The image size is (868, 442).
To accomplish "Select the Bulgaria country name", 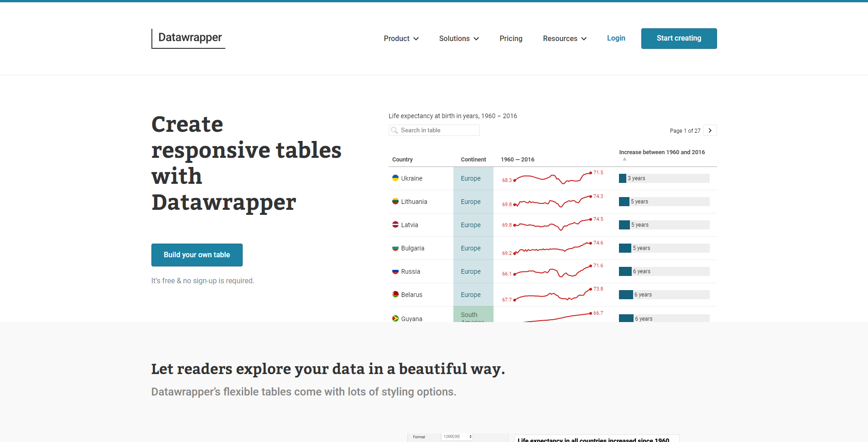I will [x=413, y=248].
